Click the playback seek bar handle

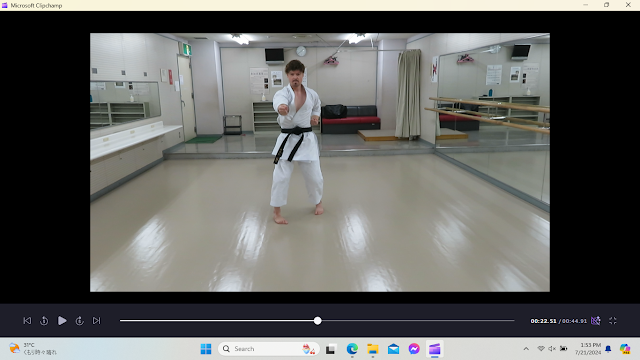pos(318,321)
